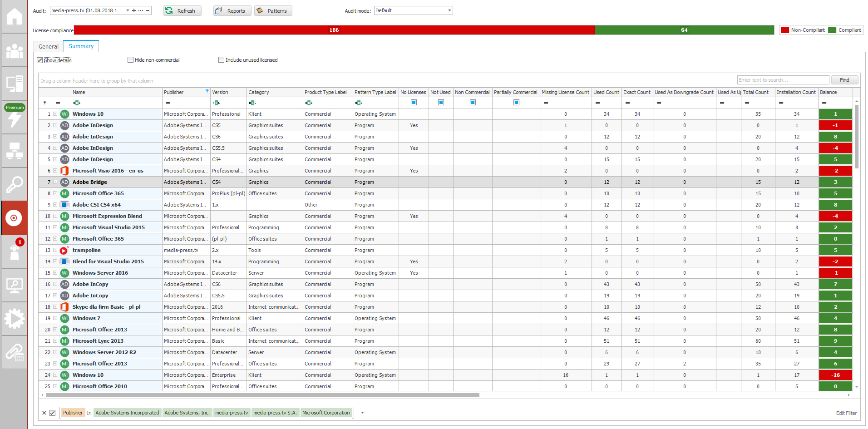The height and width of the screenshot is (429, 868).
Task: Enable Hide non-commercial checkbox
Action: pos(131,60)
